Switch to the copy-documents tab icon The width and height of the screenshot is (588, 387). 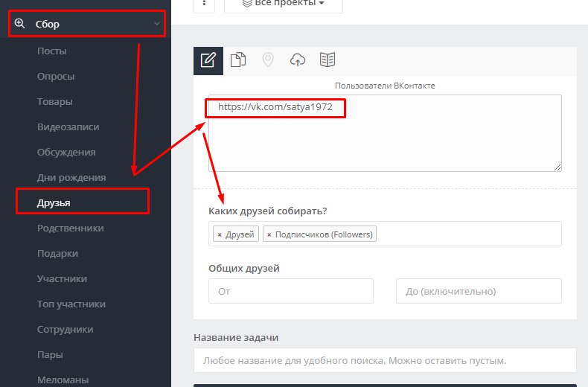pos(238,60)
